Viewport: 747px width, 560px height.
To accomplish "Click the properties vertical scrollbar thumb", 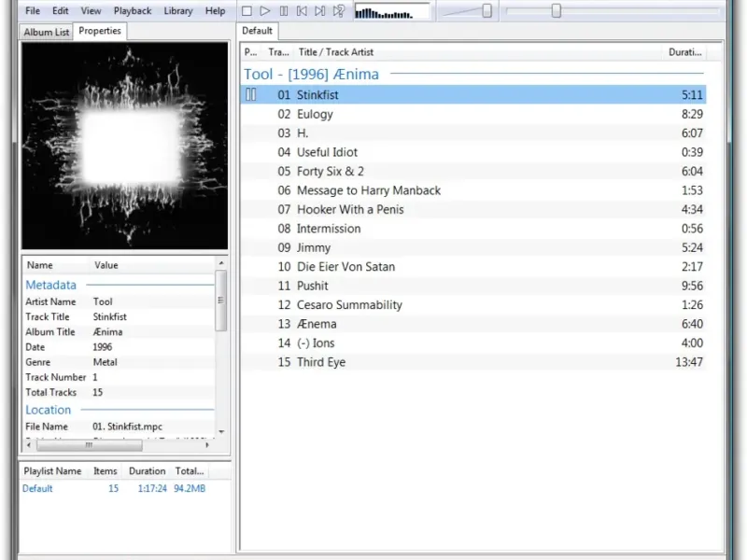I will (220, 301).
